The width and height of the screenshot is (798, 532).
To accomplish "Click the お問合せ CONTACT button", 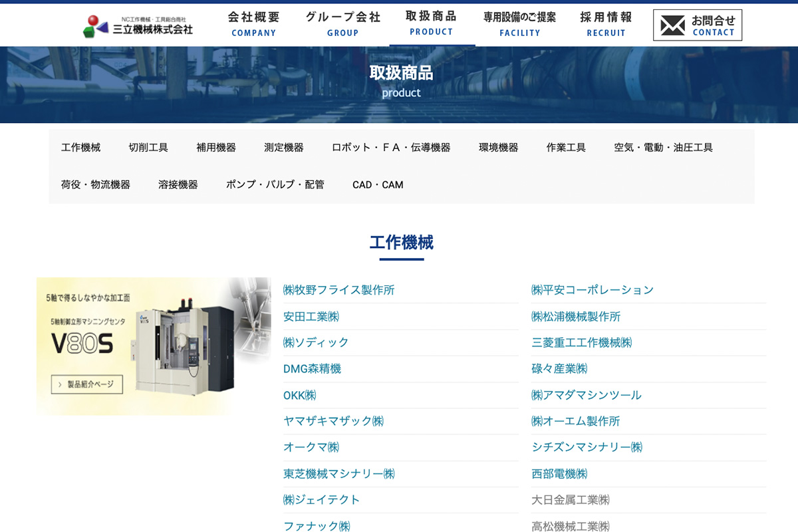I will [x=698, y=25].
